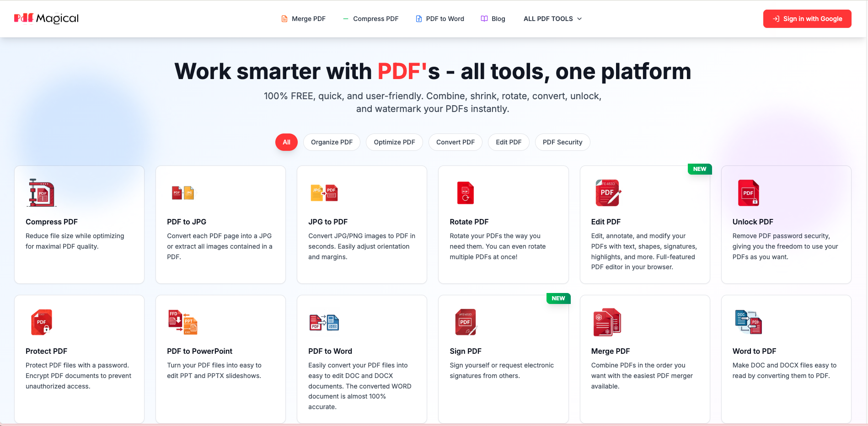Select the Edit PDF pencil icon
Image resolution: width=868 pixels, height=426 pixels.
coord(607,192)
